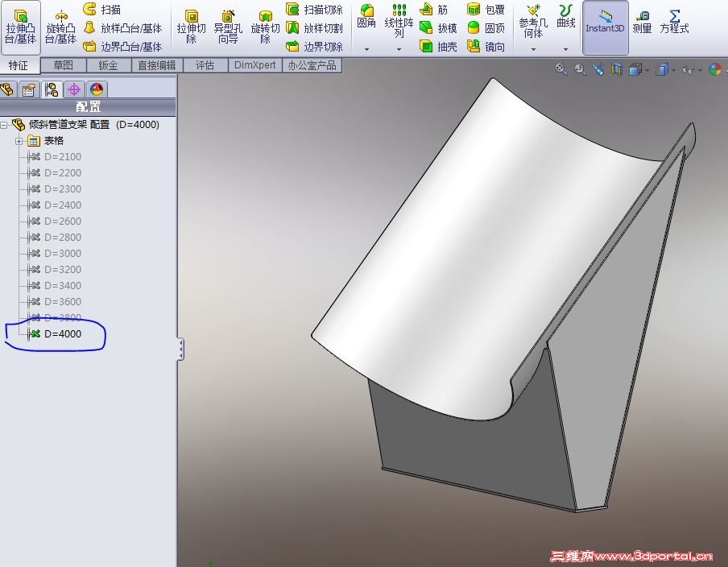Expand Reference Geometry dropdown arrow
Image resolution: width=728 pixels, height=567 pixels.
coord(533,49)
